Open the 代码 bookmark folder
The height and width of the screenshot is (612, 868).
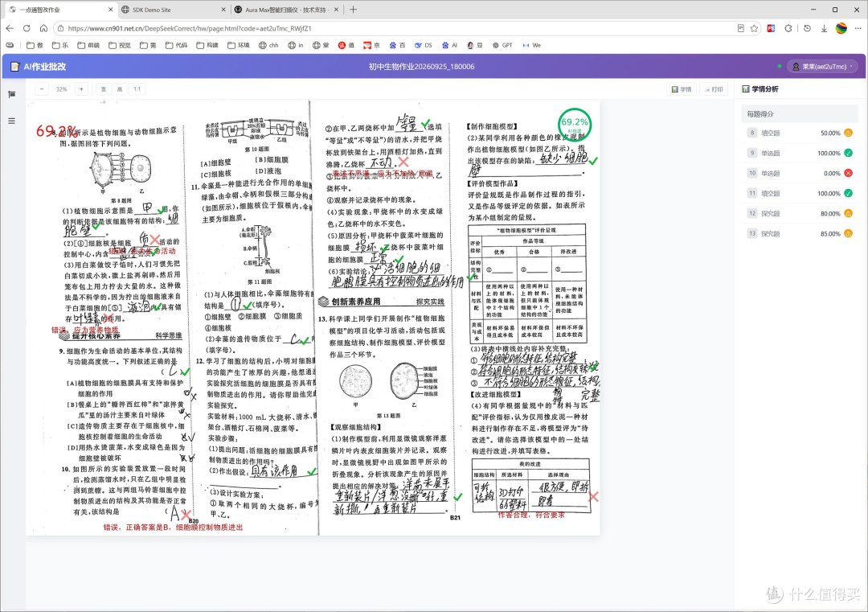177,45
